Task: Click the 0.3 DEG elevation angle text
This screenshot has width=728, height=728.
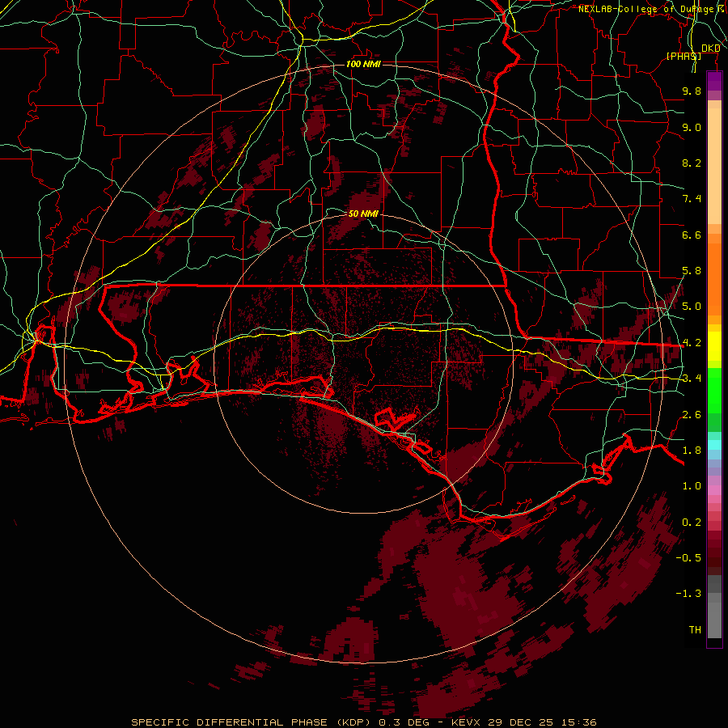Action: (404, 722)
